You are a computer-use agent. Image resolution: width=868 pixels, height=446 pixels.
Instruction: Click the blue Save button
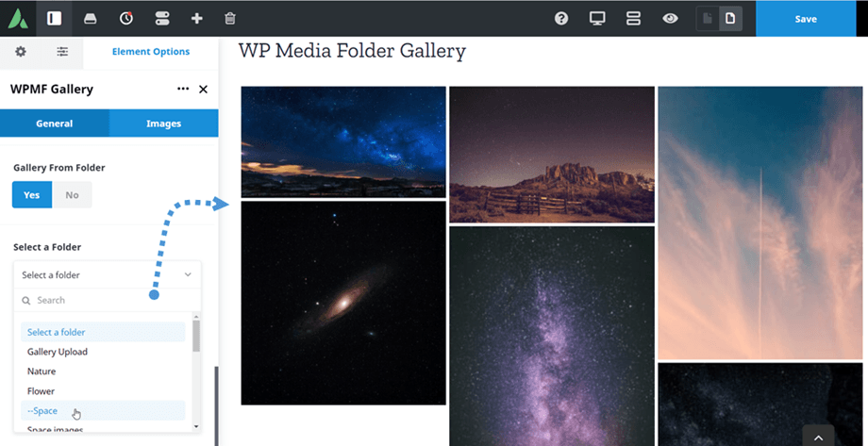[806, 18]
